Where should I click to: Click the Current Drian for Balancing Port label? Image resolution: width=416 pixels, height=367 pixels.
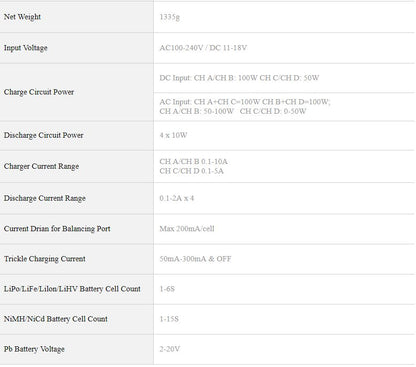(57, 229)
